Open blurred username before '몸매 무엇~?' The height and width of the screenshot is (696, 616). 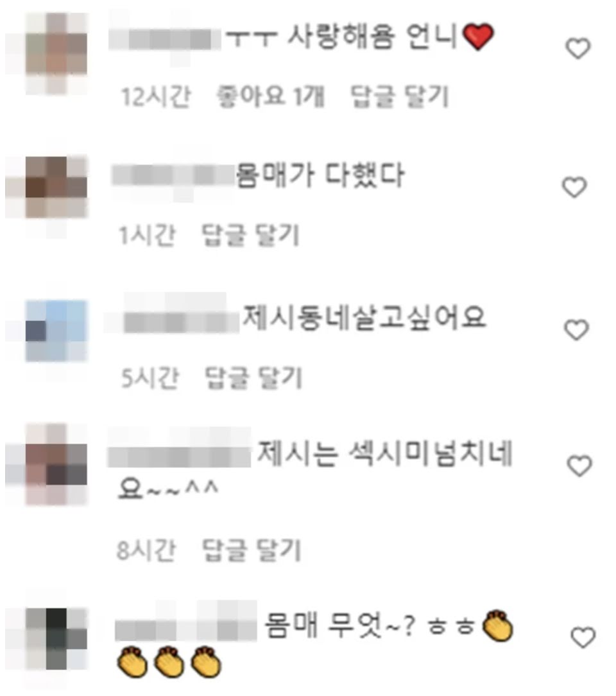pos(186,629)
